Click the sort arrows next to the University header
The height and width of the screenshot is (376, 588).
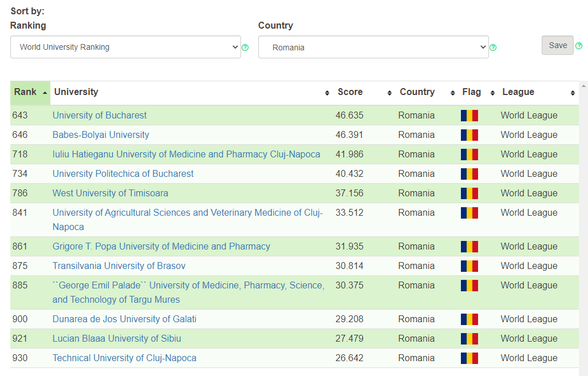click(x=326, y=92)
